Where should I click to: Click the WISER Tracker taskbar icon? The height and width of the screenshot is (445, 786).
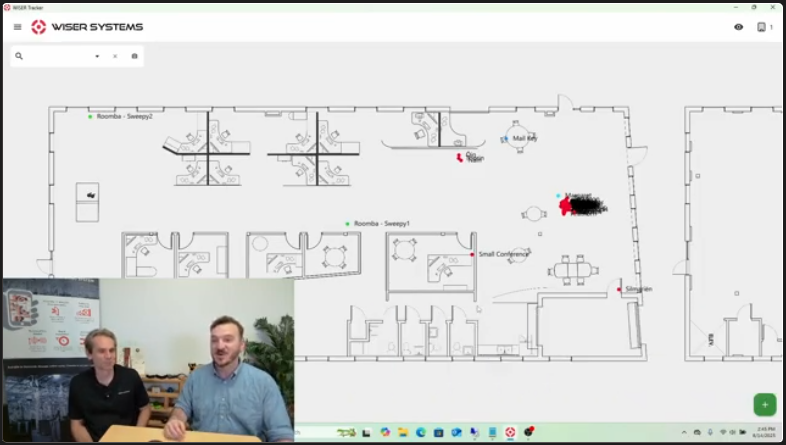click(x=510, y=432)
